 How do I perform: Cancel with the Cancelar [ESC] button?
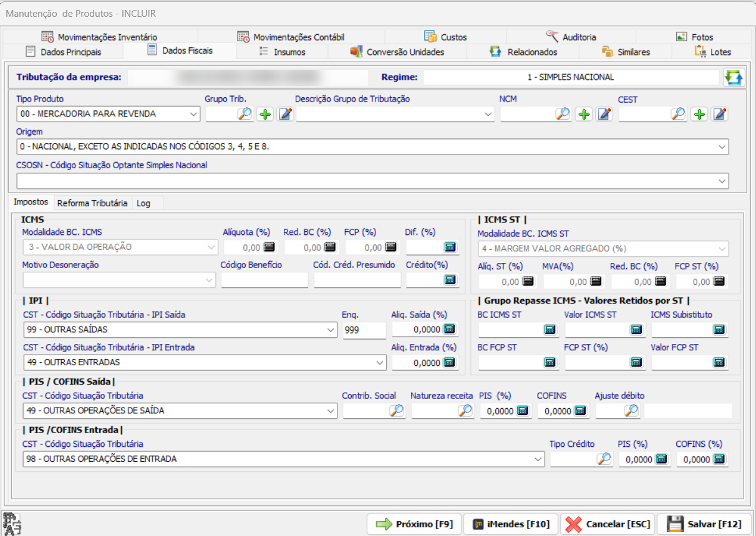608,524
